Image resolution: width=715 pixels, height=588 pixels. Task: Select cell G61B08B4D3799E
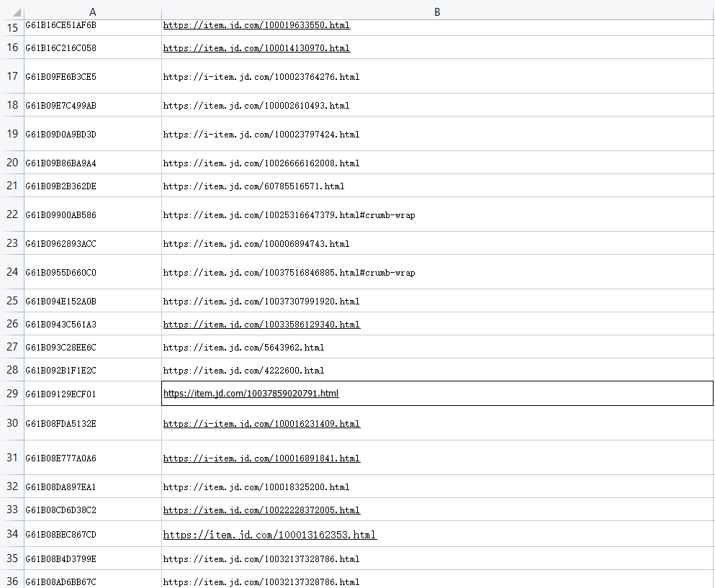tap(93, 558)
